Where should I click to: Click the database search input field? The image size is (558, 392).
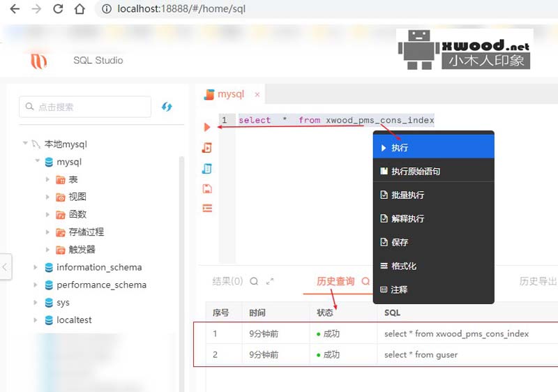[85, 107]
